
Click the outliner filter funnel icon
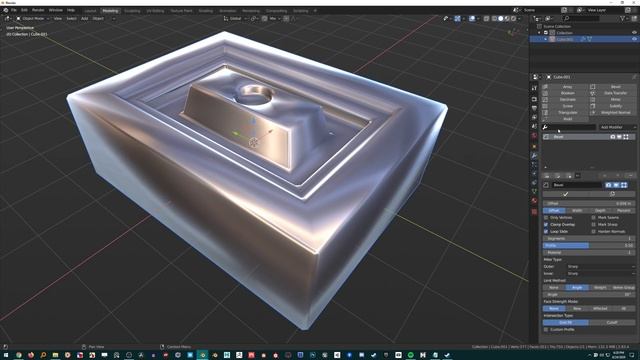click(623, 18)
